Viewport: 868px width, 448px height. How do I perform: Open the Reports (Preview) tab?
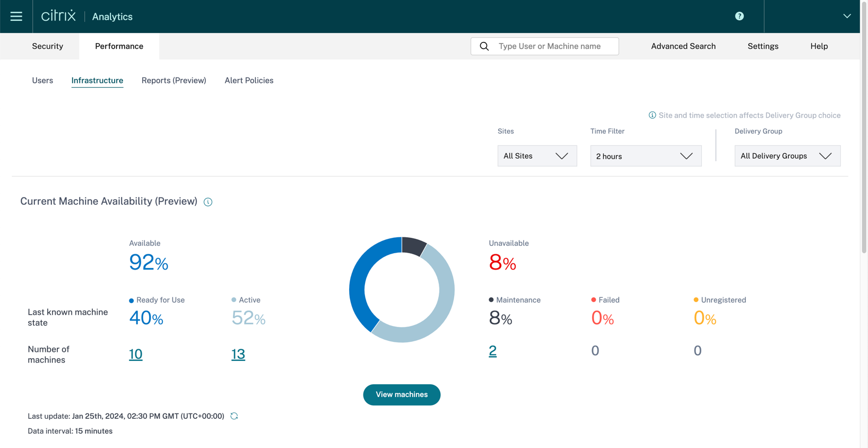tap(173, 81)
